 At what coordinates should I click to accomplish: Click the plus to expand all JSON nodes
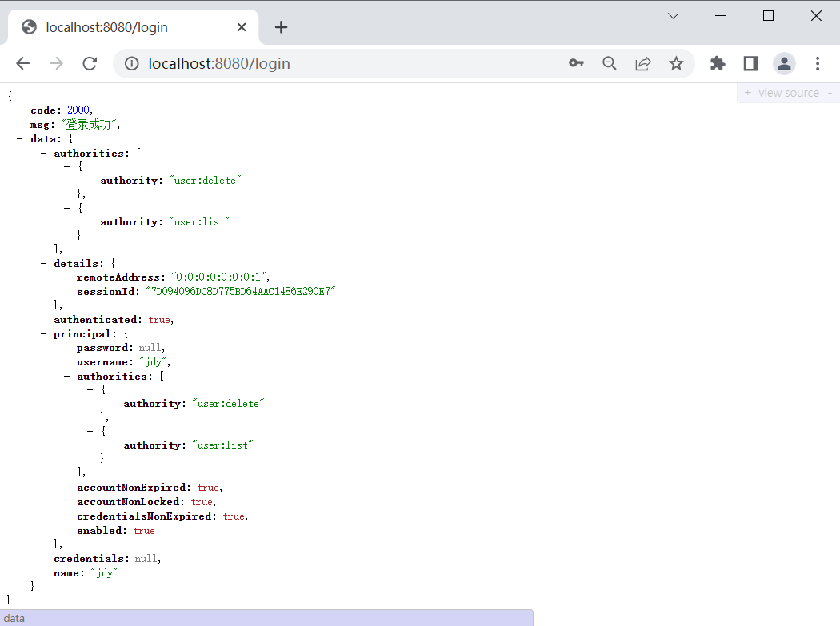click(746, 93)
